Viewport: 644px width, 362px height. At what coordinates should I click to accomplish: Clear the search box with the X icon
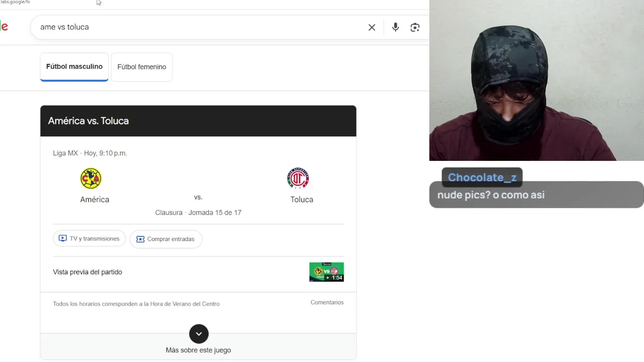pyautogui.click(x=372, y=27)
